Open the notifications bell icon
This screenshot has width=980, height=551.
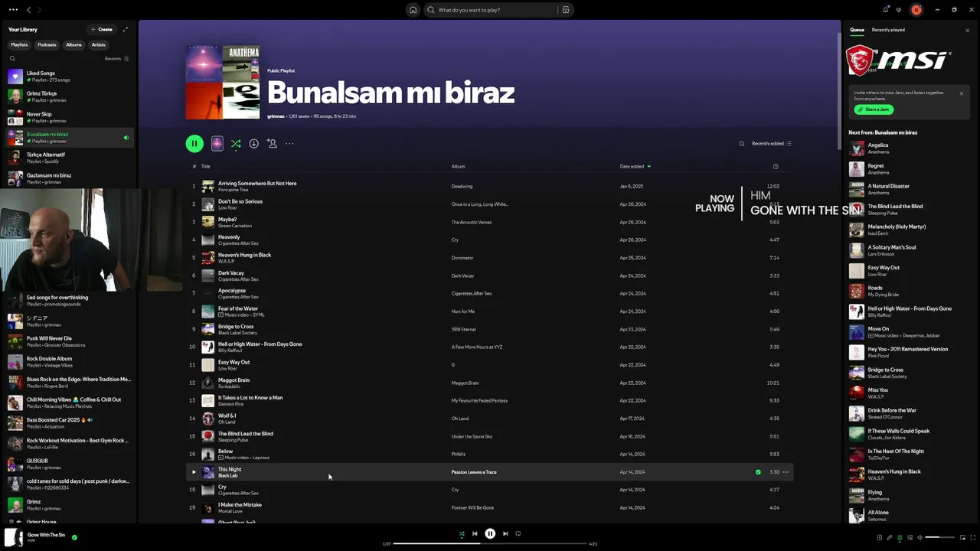[886, 9]
